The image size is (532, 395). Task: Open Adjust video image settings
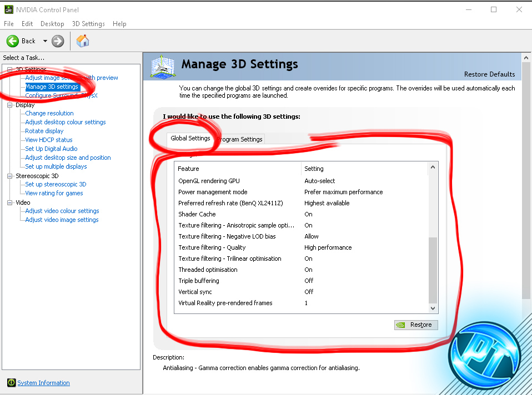click(x=62, y=220)
